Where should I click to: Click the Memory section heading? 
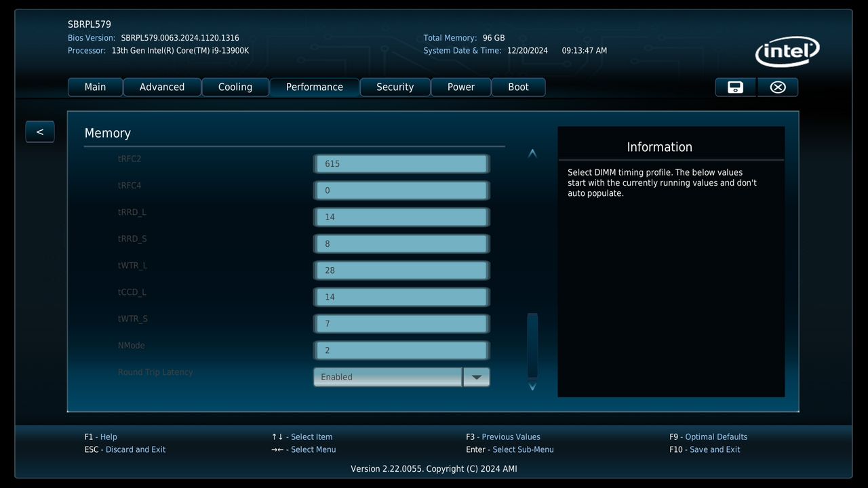coord(108,134)
